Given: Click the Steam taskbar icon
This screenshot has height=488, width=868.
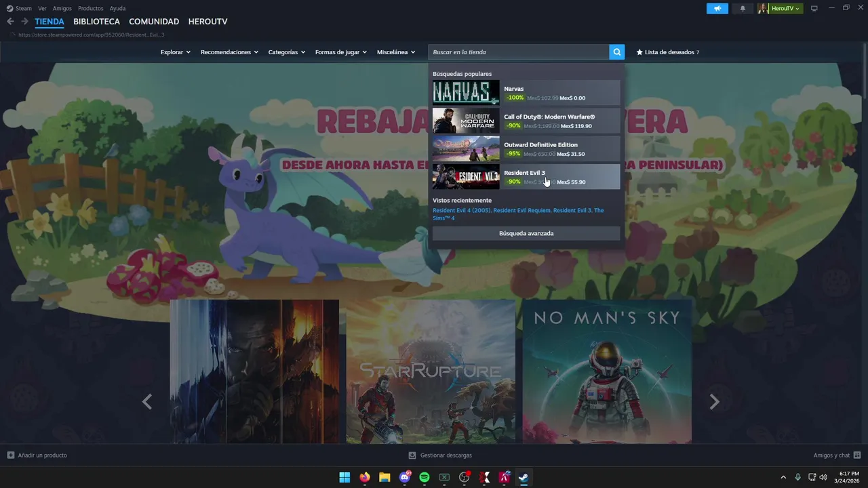Looking at the screenshot, I should coord(524,477).
